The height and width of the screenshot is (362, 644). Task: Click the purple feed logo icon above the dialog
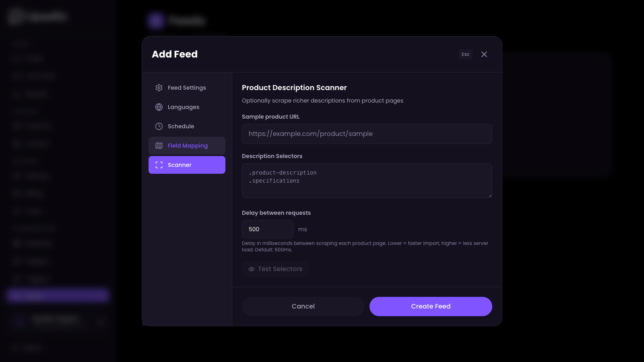pyautogui.click(x=155, y=21)
